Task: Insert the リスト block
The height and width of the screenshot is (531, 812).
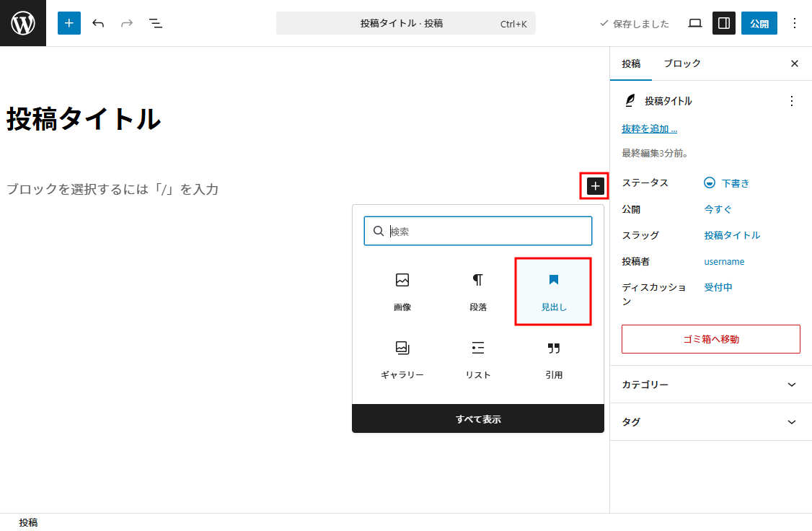Action: pyautogui.click(x=478, y=359)
